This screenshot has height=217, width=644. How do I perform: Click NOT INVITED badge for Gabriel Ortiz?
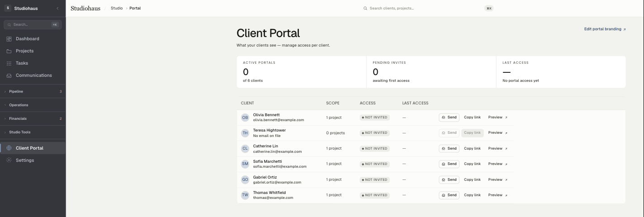click(x=375, y=179)
